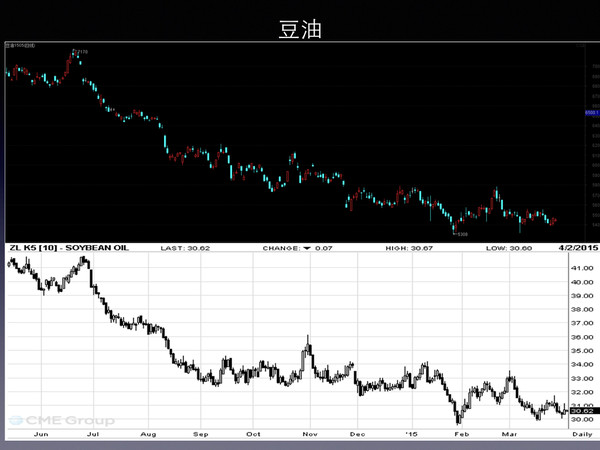Screen dimensions: 600x450
Task: Click the LAST: 30.62 readout
Action: pyautogui.click(x=185, y=248)
